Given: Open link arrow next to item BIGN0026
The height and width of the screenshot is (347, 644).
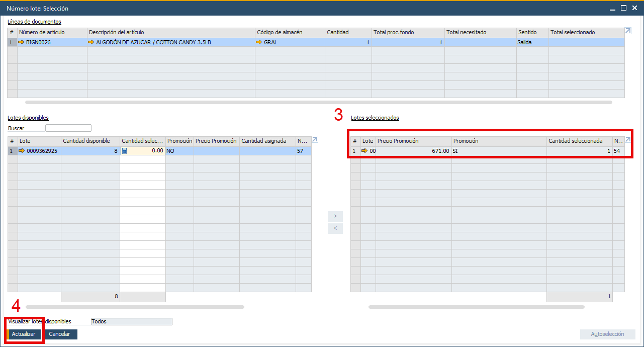Looking at the screenshot, I should coord(21,42).
